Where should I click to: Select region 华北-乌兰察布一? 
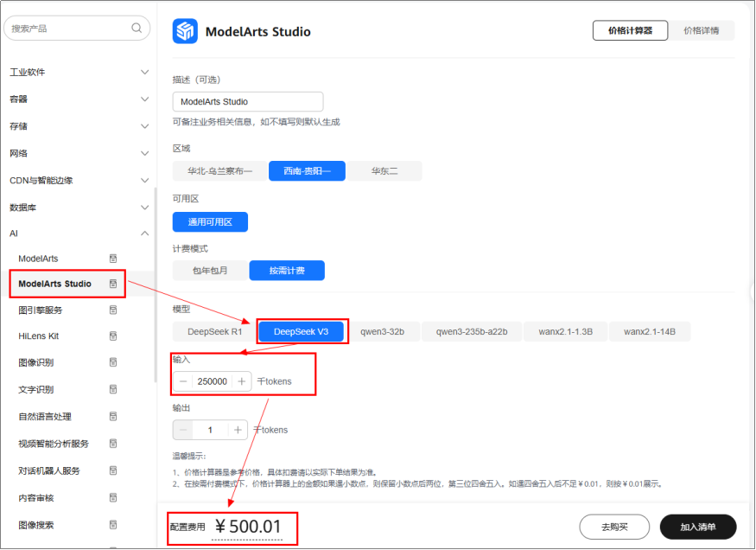219,170
